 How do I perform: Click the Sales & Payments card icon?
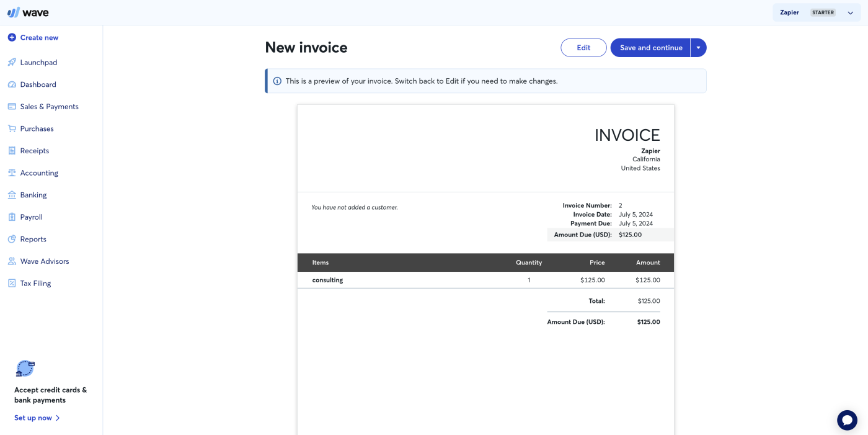[12, 107]
